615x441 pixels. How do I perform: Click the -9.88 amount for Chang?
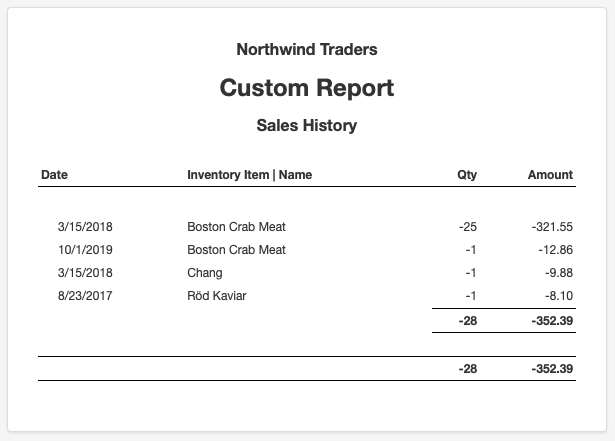[559, 273]
